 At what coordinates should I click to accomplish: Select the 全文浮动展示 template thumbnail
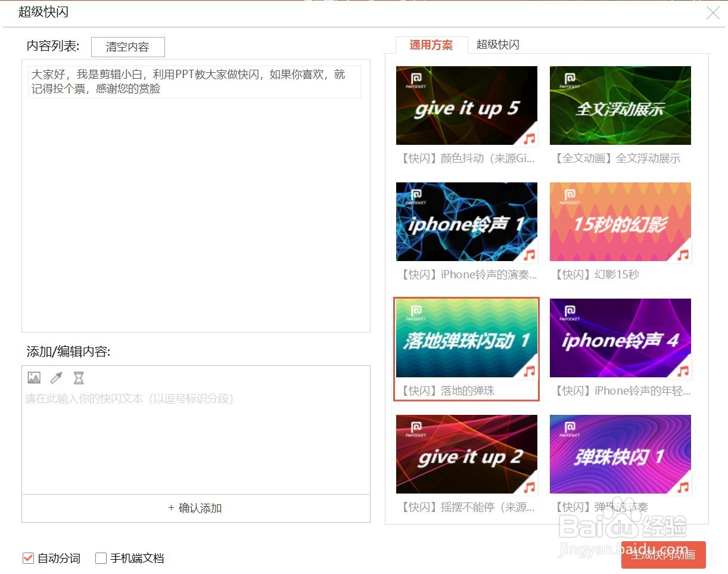click(x=620, y=106)
